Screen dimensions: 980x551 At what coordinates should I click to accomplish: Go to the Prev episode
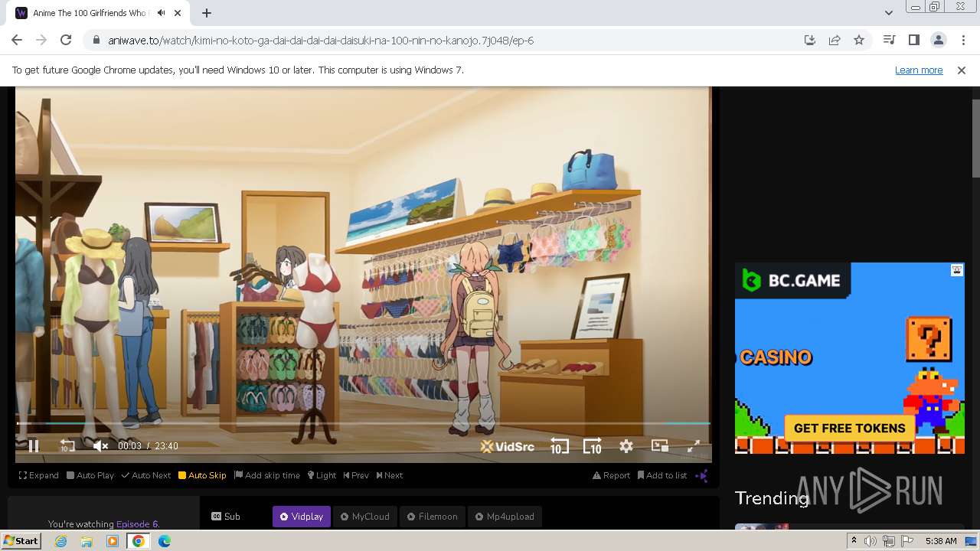[x=356, y=475]
